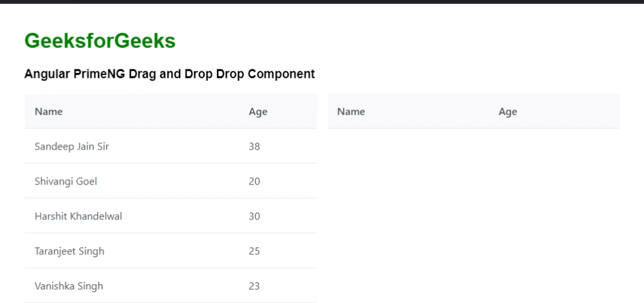Click the word Component in the subtitle

[x=281, y=74]
